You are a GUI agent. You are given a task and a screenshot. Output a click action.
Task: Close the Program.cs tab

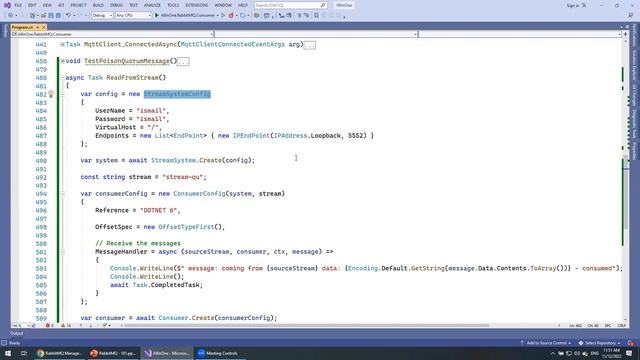pos(44,27)
